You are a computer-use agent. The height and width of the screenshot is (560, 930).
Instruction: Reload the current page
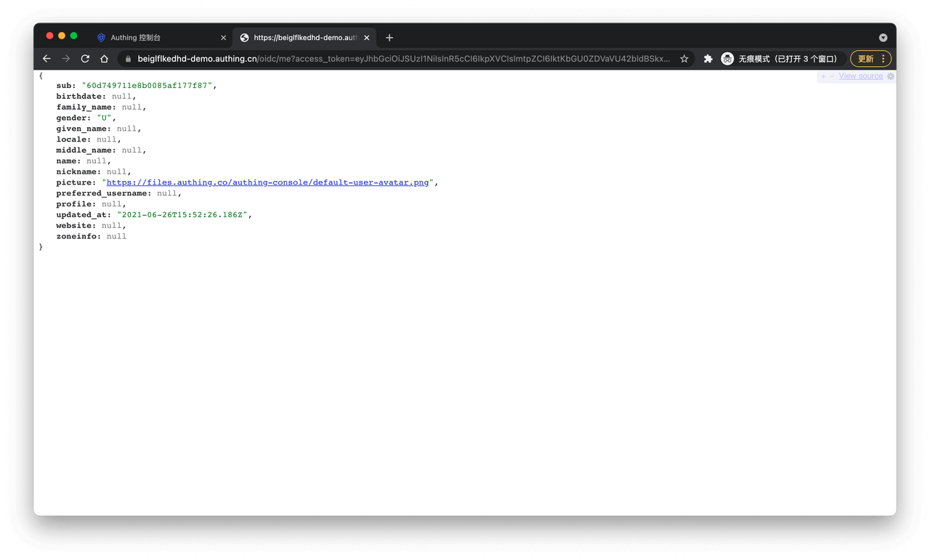point(85,59)
